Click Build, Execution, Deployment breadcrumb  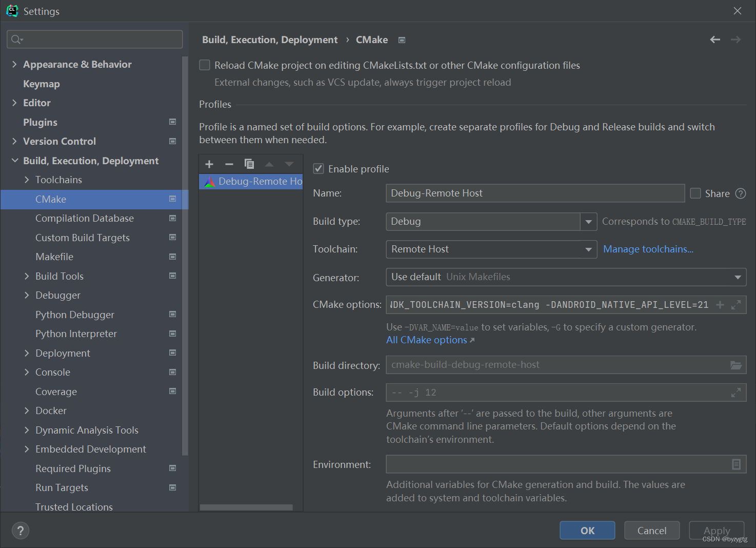(x=270, y=40)
